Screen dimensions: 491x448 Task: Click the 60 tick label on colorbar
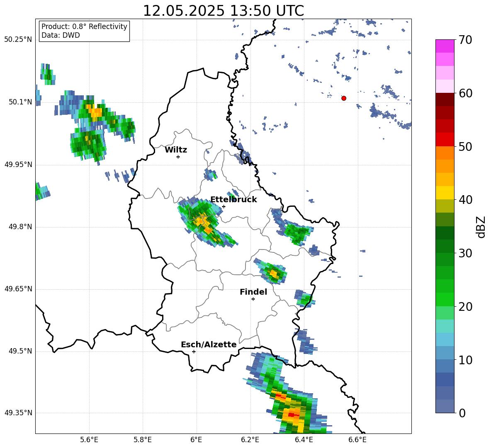click(465, 93)
